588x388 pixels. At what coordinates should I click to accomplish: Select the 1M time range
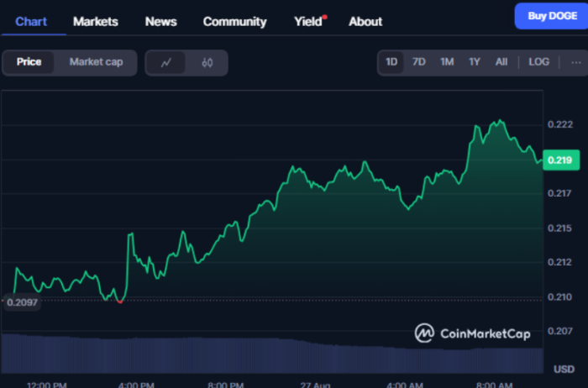tap(447, 62)
